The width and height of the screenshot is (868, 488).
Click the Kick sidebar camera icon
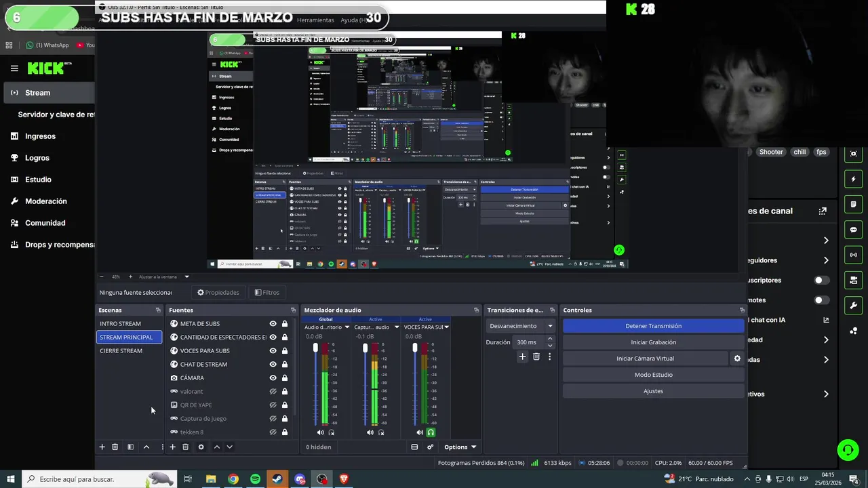pos(853,280)
